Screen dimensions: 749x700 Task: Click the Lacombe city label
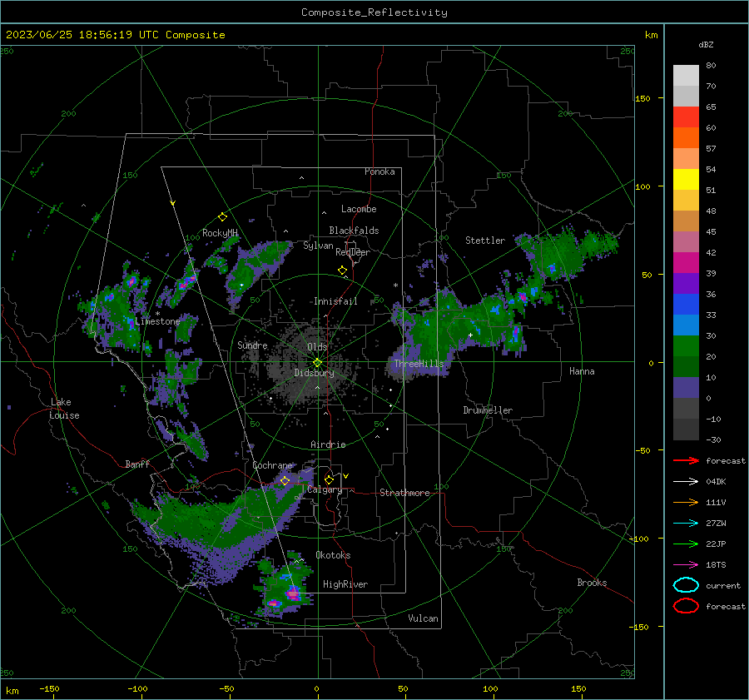359,209
